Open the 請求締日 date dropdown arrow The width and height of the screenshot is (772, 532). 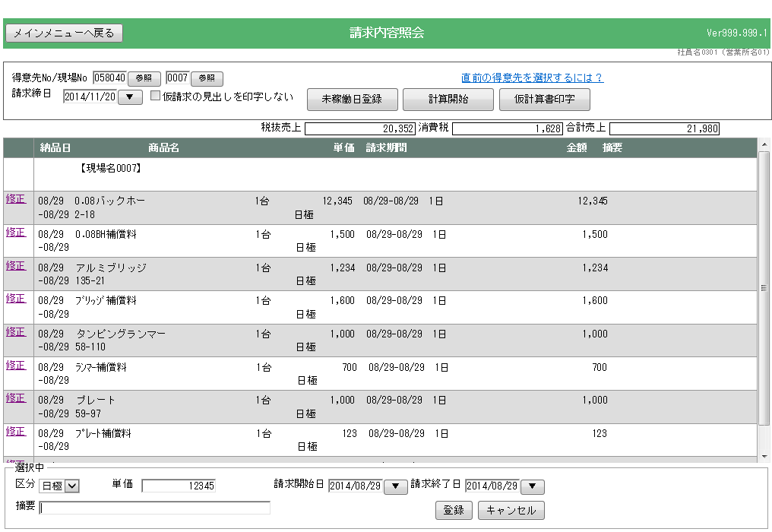[130, 97]
